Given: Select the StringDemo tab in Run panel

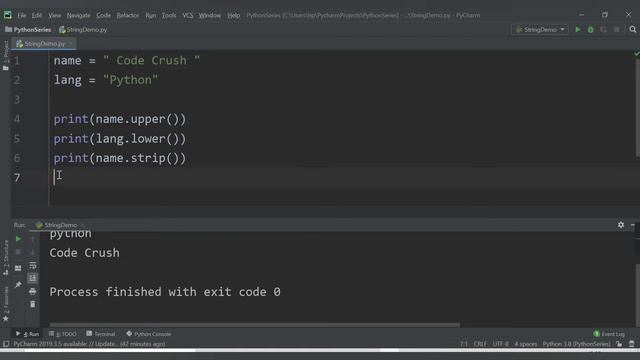Looking at the screenshot, I should point(57,225).
